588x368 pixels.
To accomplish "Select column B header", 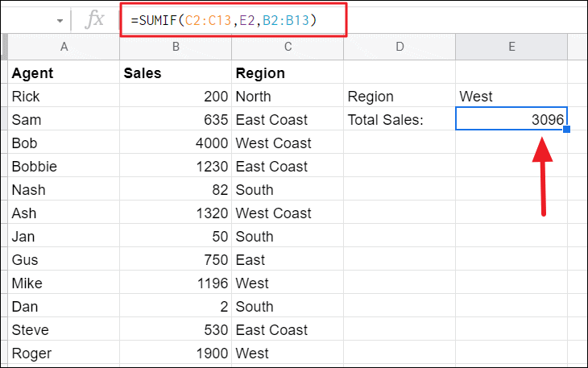I will tap(175, 48).
